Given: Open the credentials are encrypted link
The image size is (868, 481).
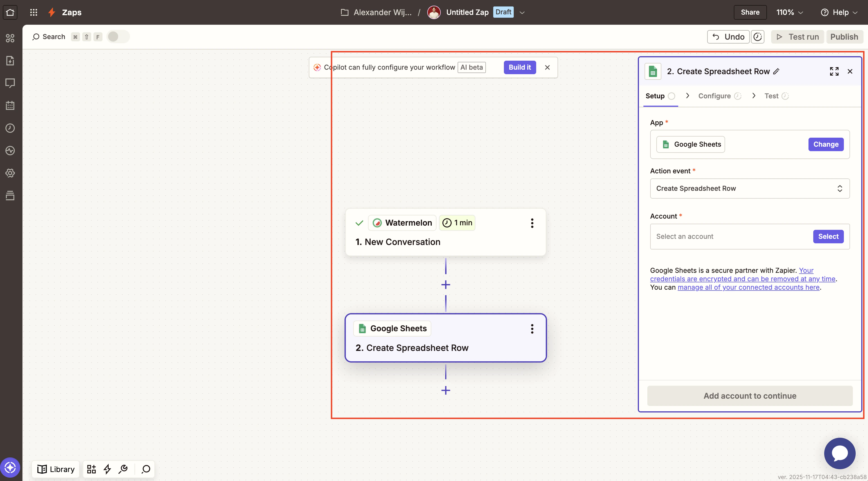Looking at the screenshot, I should click(742, 279).
